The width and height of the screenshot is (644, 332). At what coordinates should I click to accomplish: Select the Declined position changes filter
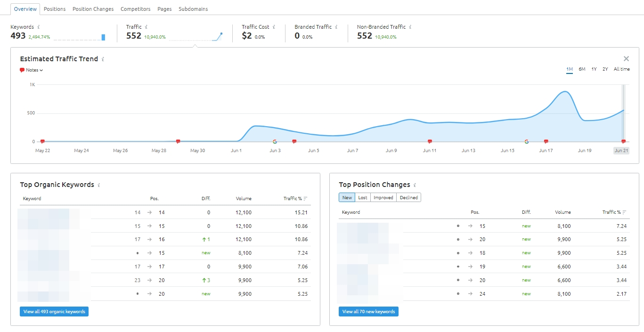pyautogui.click(x=408, y=198)
